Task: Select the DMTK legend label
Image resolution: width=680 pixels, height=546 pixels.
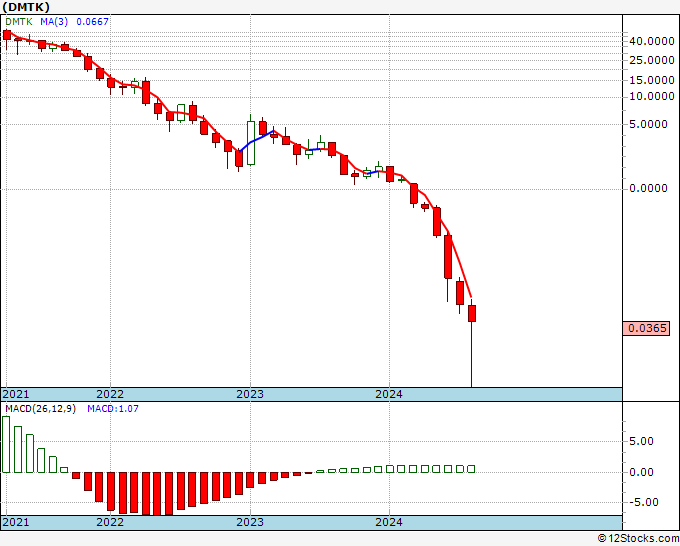Action: [x=19, y=22]
